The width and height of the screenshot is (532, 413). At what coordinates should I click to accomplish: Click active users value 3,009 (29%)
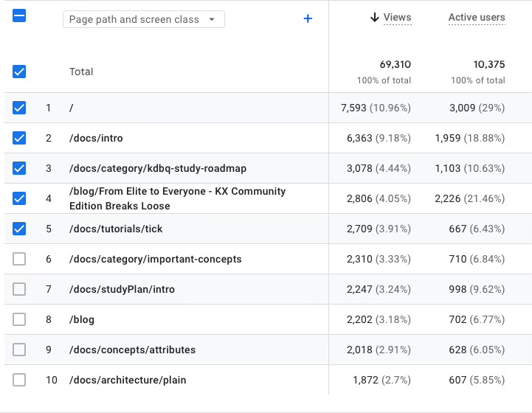click(477, 108)
